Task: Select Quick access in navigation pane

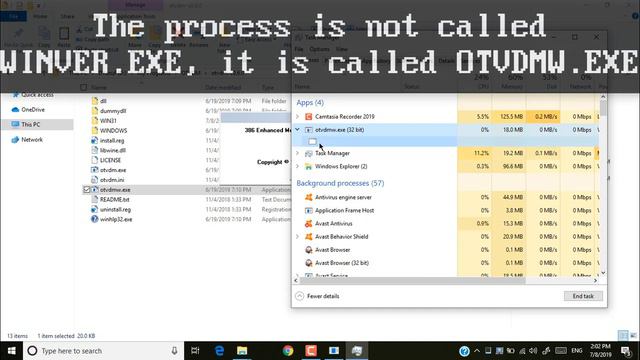Action: [33, 95]
